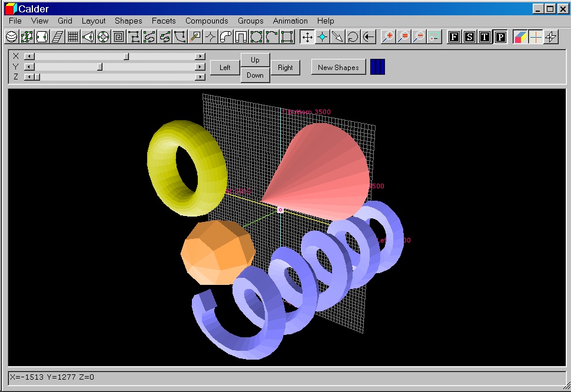Click the cone shape tool icon
The image size is (571, 392).
pyautogui.click(x=88, y=37)
